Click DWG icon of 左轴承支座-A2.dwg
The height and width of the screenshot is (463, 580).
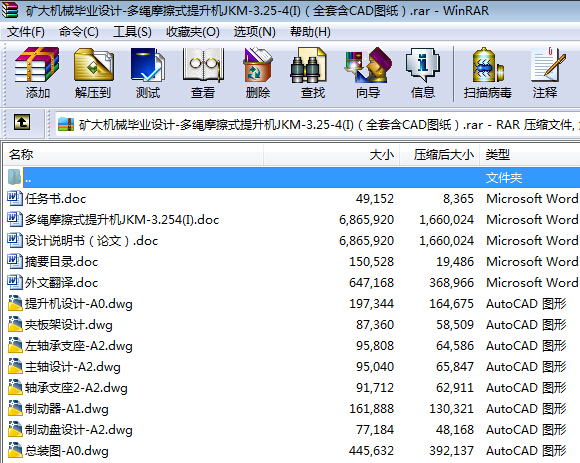tap(15, 345)
